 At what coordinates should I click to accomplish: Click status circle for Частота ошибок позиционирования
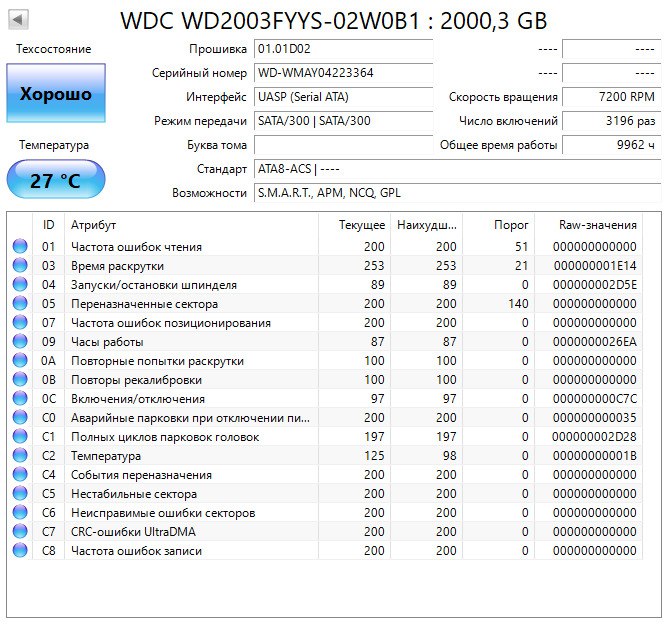pyautogui.click(x=20, y=322)
